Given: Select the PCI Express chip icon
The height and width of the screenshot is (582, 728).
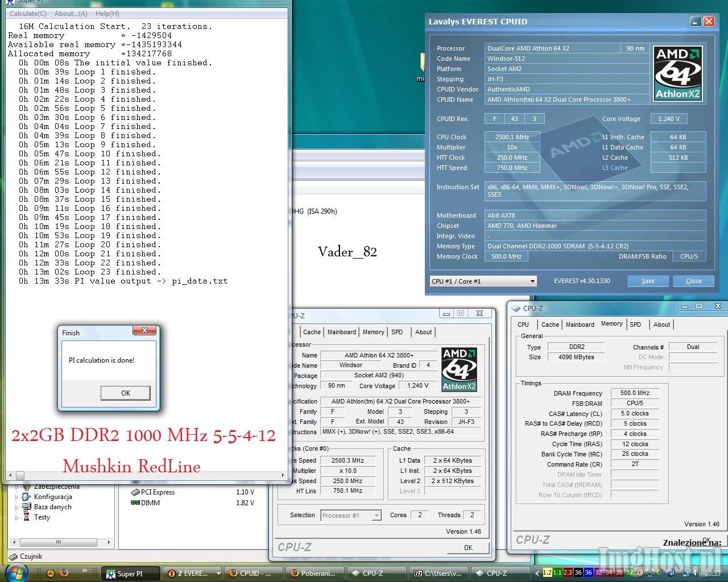Looking at the screenshot, I should [135, 492].
